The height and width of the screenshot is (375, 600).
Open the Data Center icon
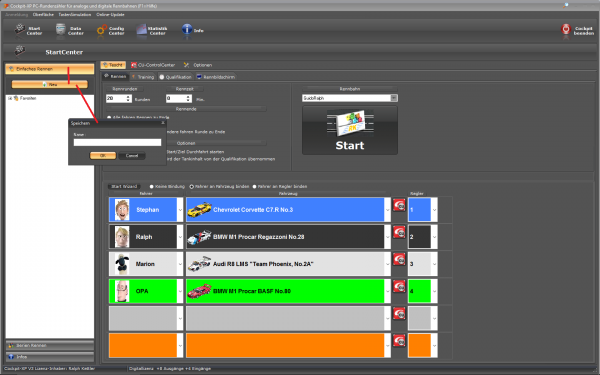[61, 29]
